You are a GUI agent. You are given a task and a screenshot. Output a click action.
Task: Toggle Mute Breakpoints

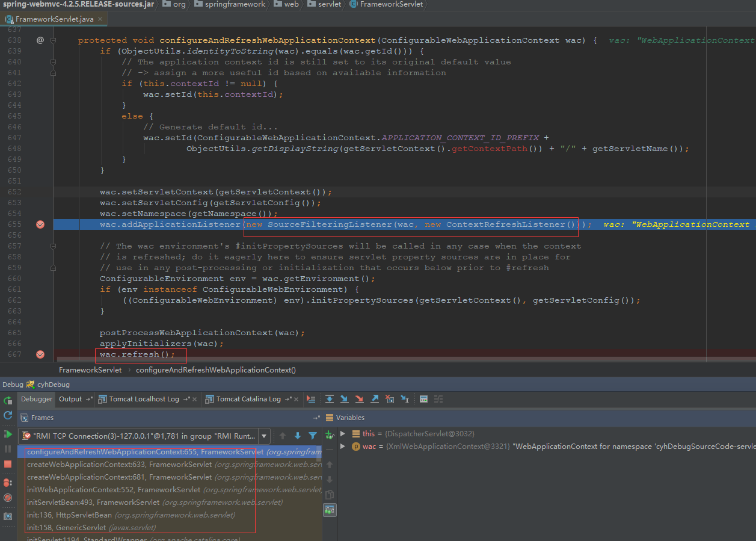pos(8,498)
